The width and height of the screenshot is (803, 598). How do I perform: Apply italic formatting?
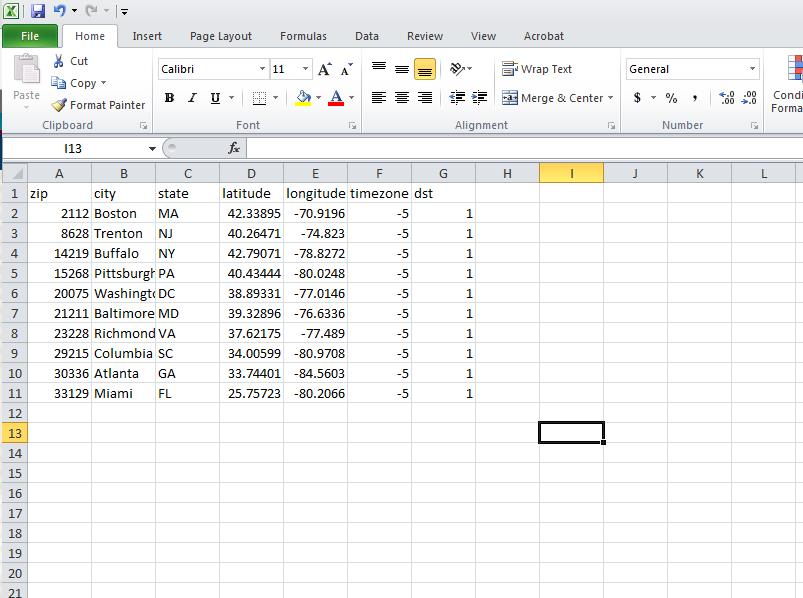pos(191,97)
